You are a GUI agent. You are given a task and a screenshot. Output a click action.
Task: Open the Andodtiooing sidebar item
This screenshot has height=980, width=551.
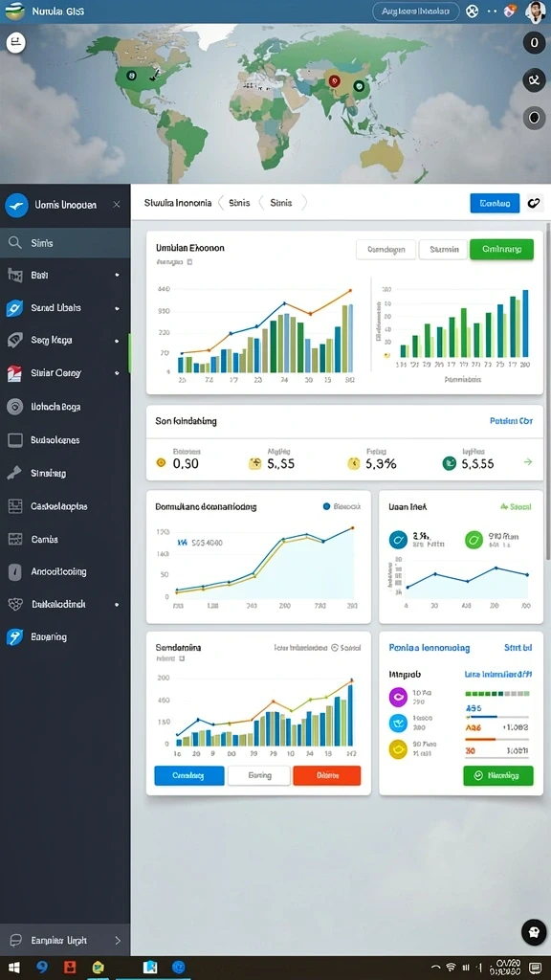point(65,571)
